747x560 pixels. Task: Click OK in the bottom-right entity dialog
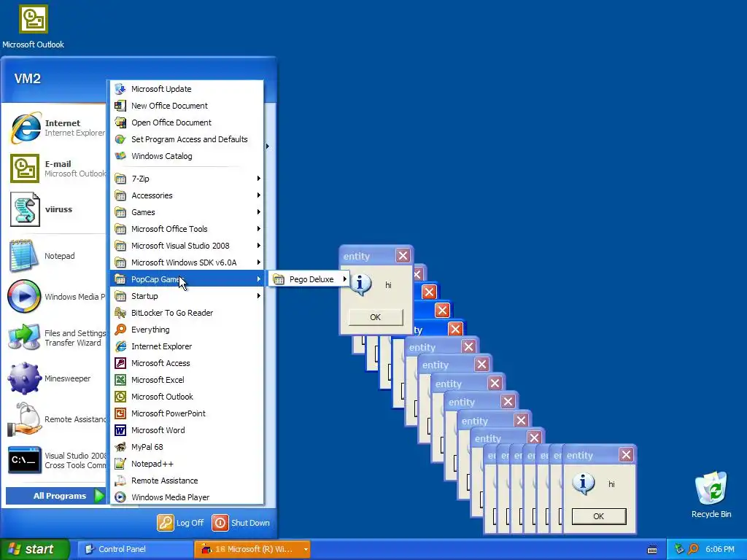pos(599,516)
